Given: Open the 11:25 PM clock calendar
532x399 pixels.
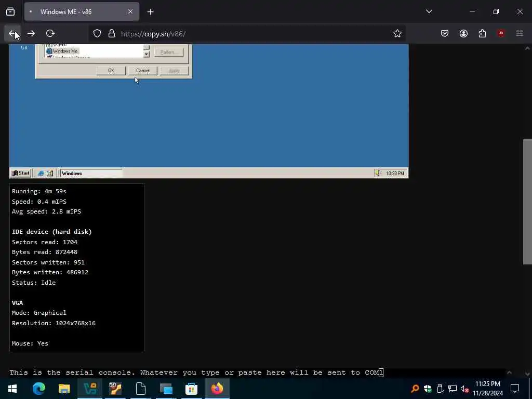Looking at the screenshot, I should click(x=487, y=389).
